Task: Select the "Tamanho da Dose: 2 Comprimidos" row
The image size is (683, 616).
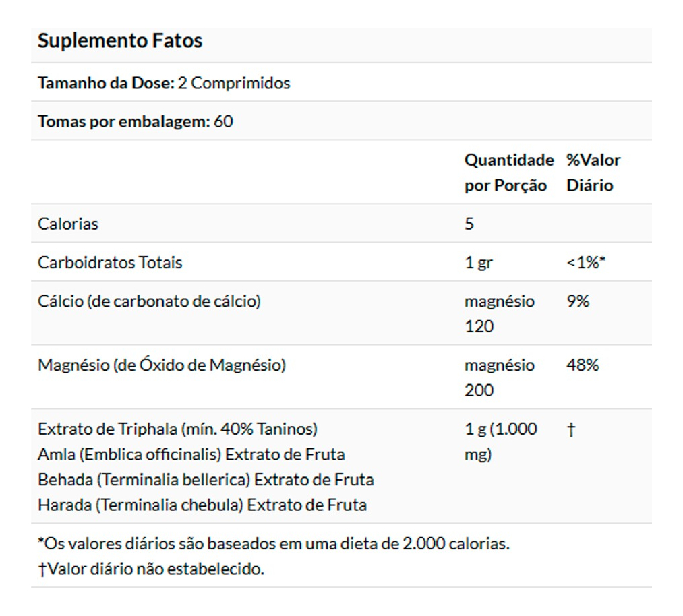Action: tap(164, 83)
